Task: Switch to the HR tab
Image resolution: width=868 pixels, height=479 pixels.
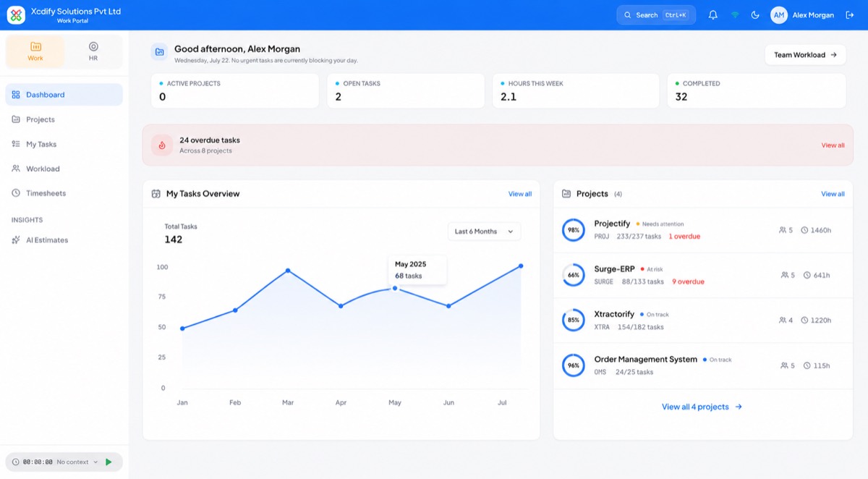Action: (x=93, y=51)
